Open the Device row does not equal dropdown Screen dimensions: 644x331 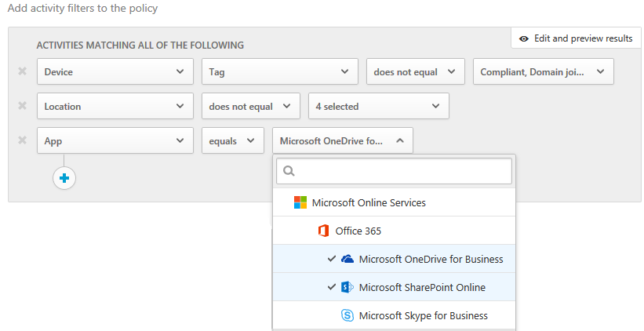[416, 71]
